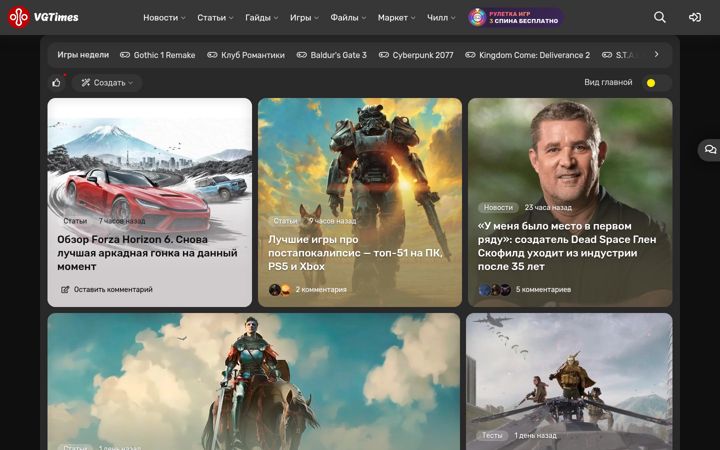
Task: Click the gamepad icon beside Gothic 1 Remake
Action: click(125, 55)
